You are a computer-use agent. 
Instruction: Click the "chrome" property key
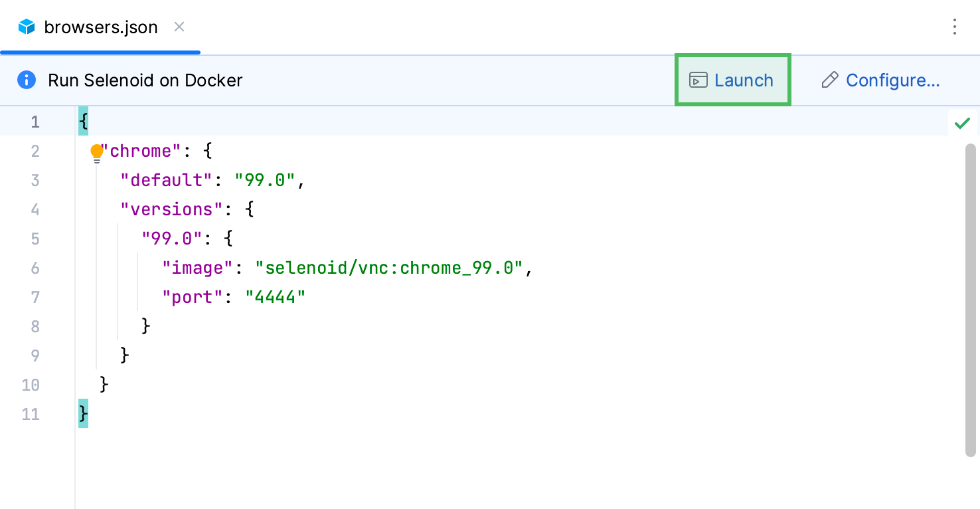[143, 151]
